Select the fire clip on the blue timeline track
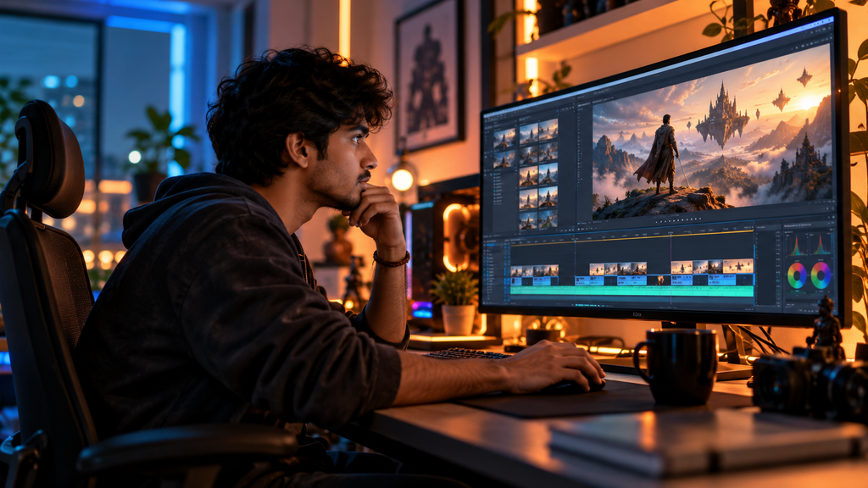Viewport: 868px width, 488px height. 659,280
